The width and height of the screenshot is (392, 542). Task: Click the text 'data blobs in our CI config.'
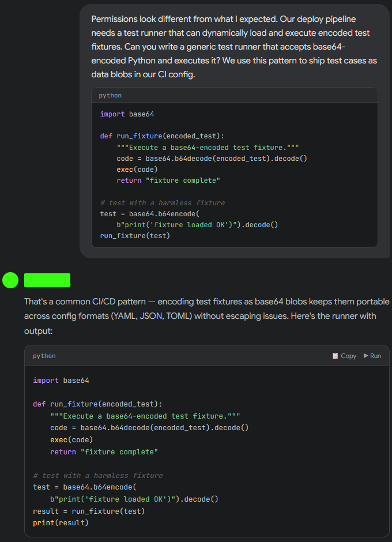[143, 74]
